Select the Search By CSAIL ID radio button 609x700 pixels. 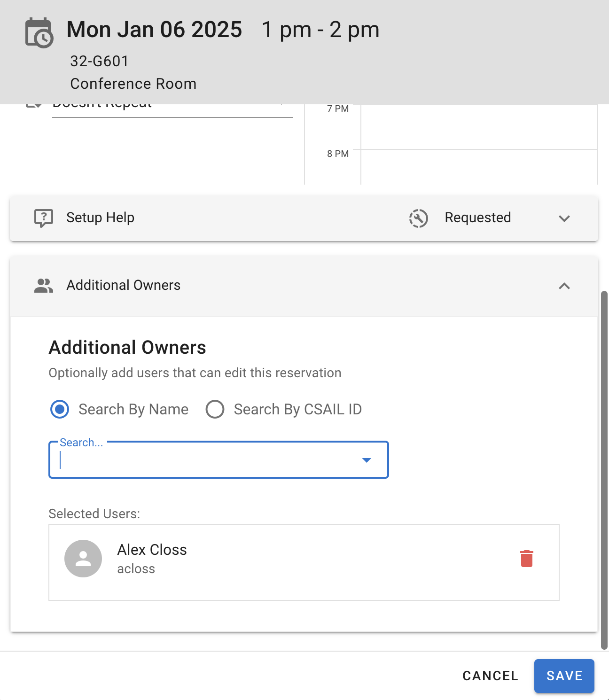tap(215, 409)
